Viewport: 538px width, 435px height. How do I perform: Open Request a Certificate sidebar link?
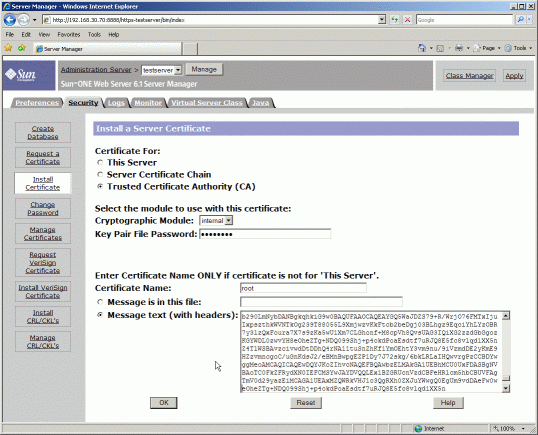43,157
